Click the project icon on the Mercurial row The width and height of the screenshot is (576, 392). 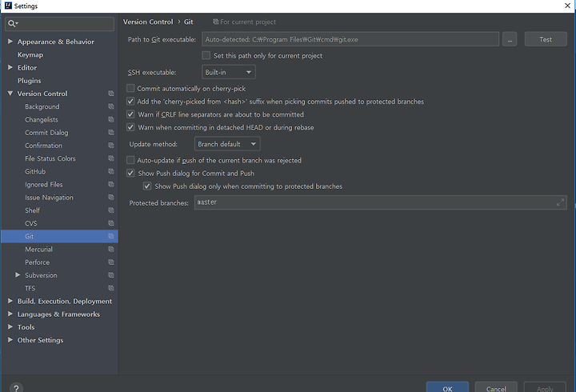pos(111,249)
